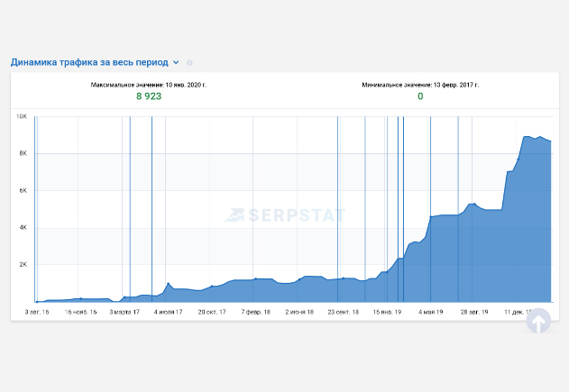Click the "20 окт. 17" x-axis date

click(212, 312)
